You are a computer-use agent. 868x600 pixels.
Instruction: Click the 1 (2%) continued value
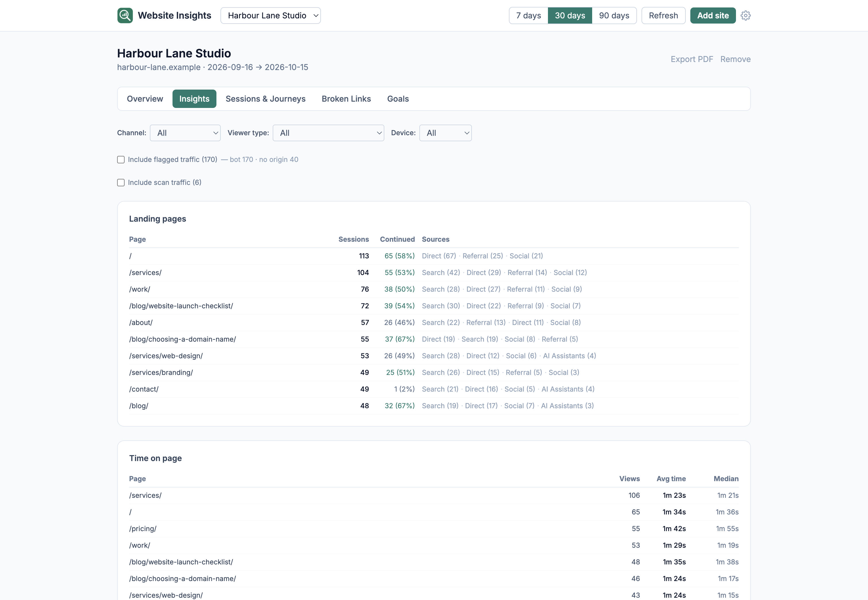(x=404, y=389)
